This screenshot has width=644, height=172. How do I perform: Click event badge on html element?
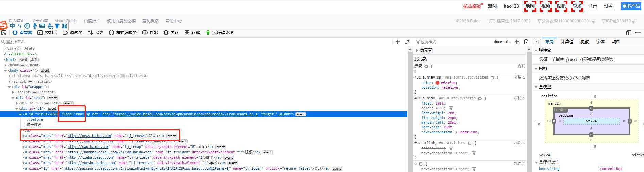click(x=23, y=60)
